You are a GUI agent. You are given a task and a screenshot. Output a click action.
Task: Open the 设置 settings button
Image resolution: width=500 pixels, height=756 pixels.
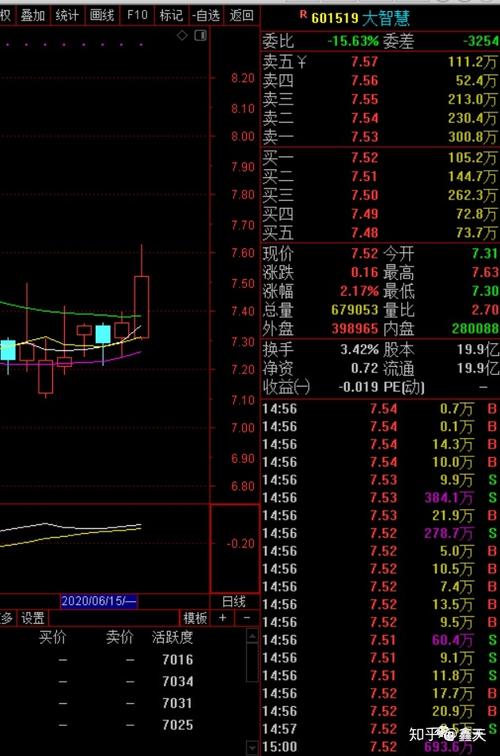tap(33, 618)
